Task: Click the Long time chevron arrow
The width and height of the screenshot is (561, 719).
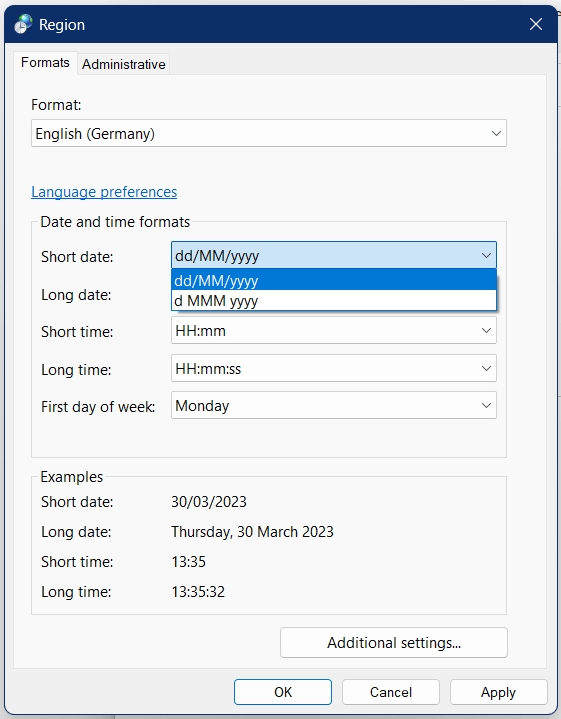Action: point(486,368)
